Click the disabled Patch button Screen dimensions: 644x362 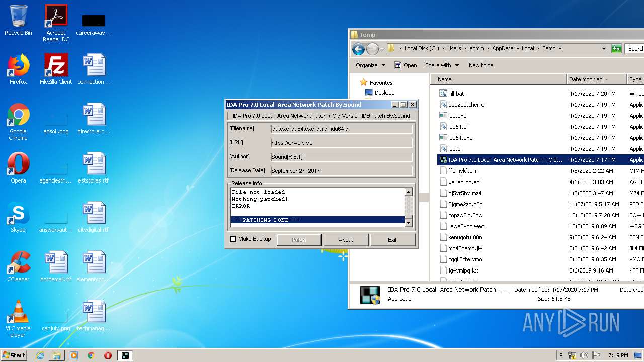[x=299, y=240]
